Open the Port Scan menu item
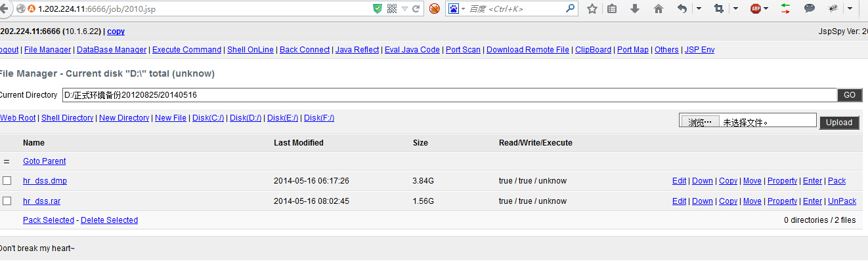Screen dimensions: 868x274 463,50
